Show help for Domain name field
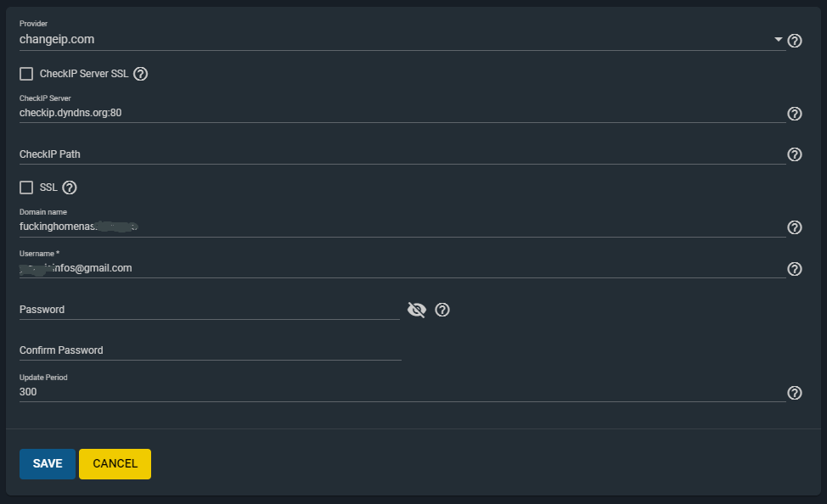Viewport: 827px width, 504px height. pyautogui.click(x=795, y=227)
